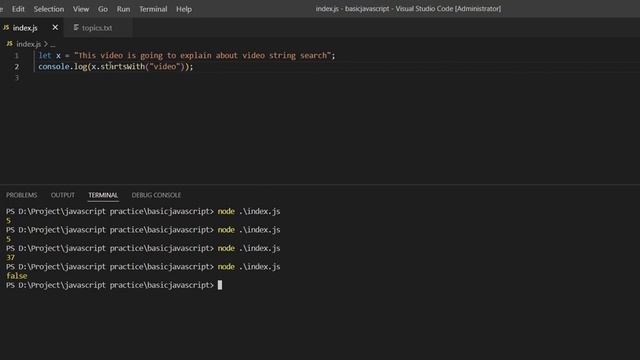640x360 pixels.
Task: Click the string literal on line 1
Action: [x=202, y=56]
